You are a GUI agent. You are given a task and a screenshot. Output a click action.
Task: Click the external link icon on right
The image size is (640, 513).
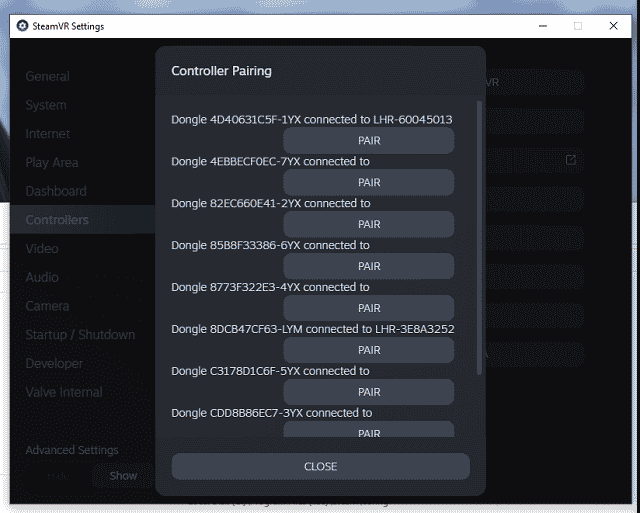pos(571,160)
